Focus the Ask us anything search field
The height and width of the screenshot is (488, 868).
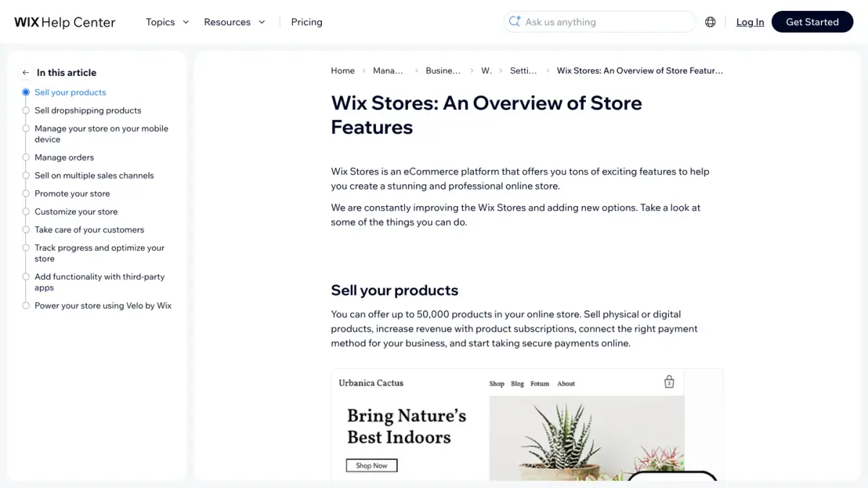[600, 22]
